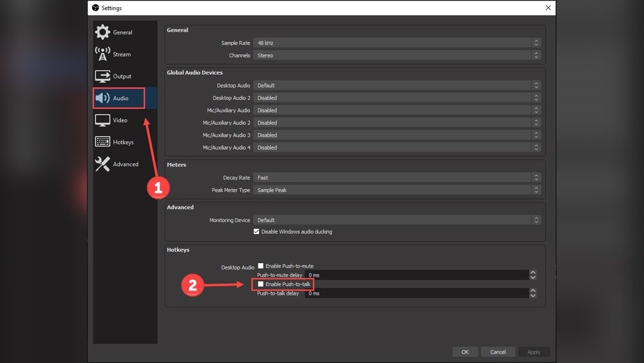Click the Video display icon
Image resolution: width=644 pixels, height=363 pixels.
click(x=102, y=120)
